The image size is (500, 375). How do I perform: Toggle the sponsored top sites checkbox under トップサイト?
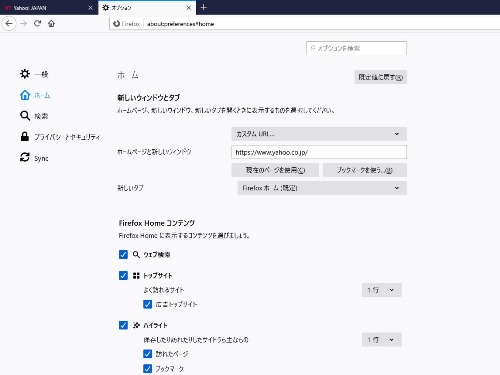[148, 304]
